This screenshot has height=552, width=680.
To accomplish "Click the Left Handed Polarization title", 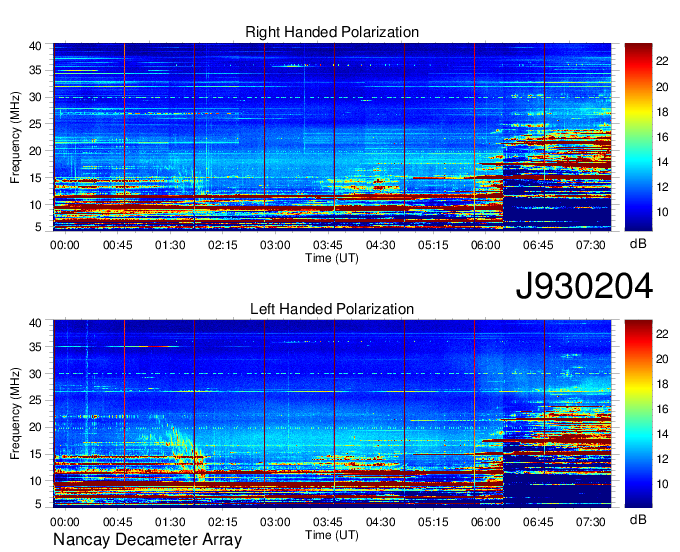I will click(332, 309).
